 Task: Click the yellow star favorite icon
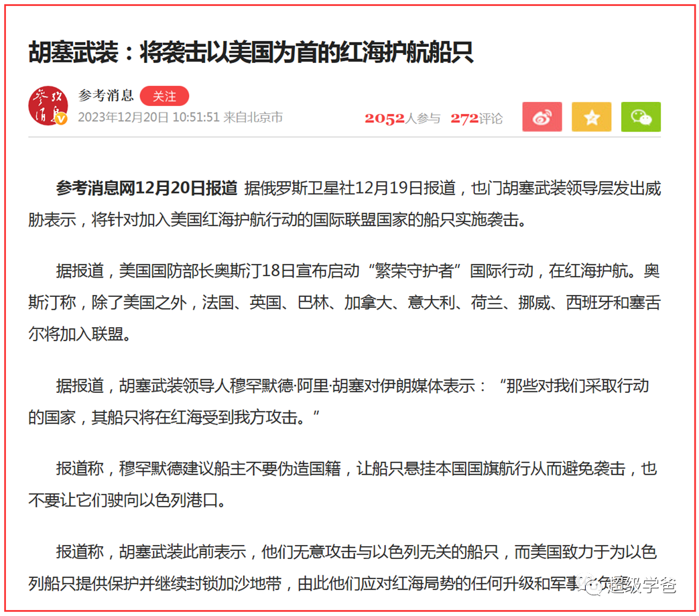click(x=592, y=117)
